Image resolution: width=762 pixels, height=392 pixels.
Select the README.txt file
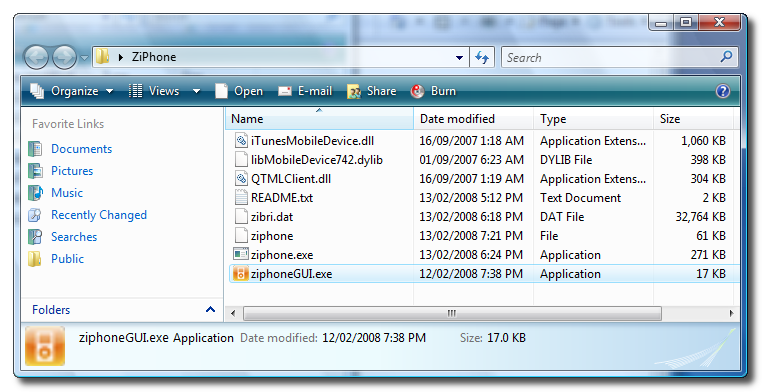[x=282, y=198]
